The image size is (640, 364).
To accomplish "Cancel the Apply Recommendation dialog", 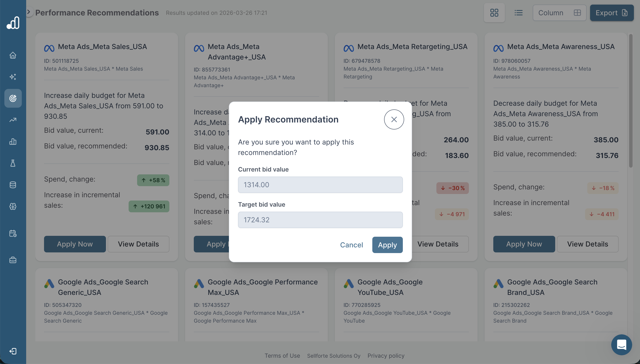I will point(351,245).
